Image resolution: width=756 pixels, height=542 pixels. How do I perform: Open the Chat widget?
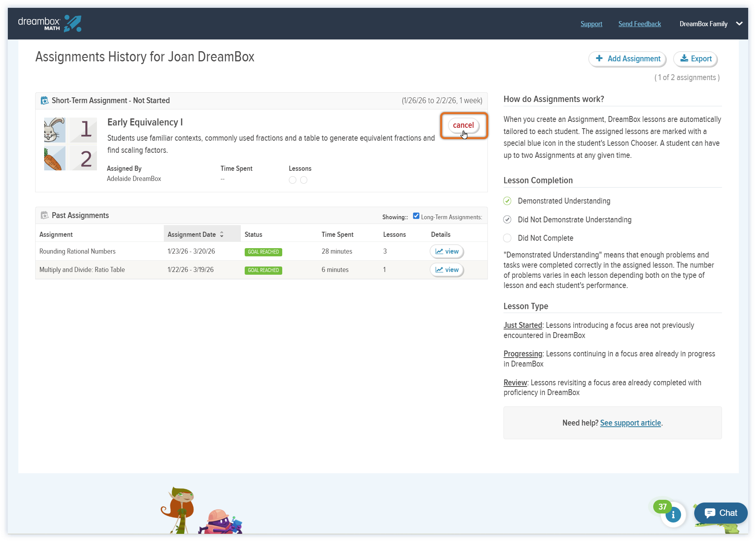pyautogui.click(x=721, y=513)
